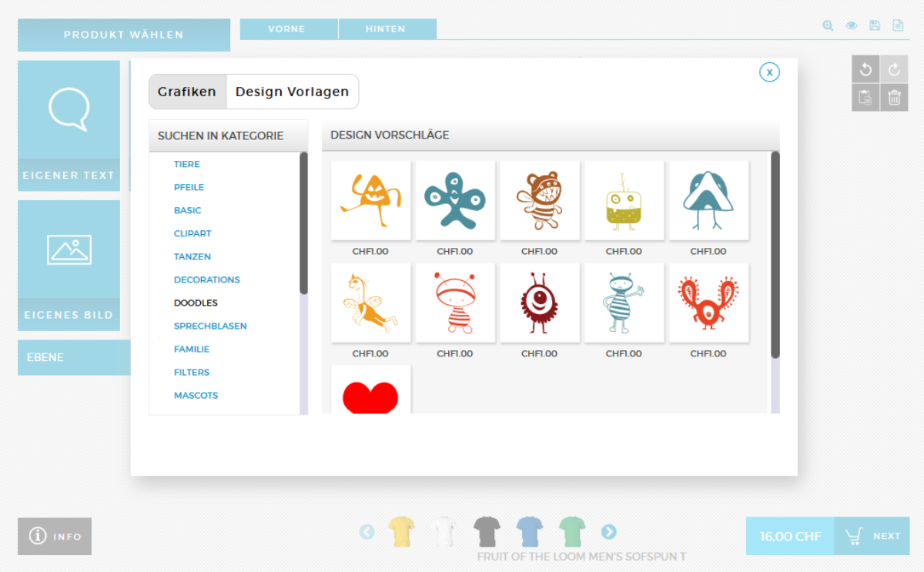Expand the Ebene layers panel

click(74, 357)
